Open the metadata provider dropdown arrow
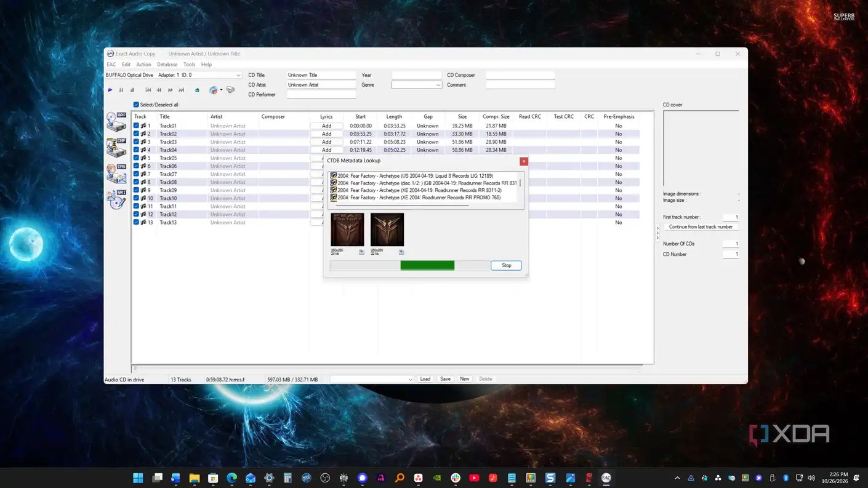Image resolution: width=868 pixels, height=488 pixels. click(221, 90)
